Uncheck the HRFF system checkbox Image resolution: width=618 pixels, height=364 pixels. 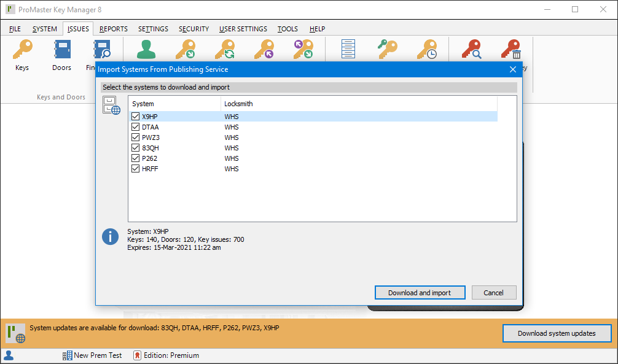(136, 169)
